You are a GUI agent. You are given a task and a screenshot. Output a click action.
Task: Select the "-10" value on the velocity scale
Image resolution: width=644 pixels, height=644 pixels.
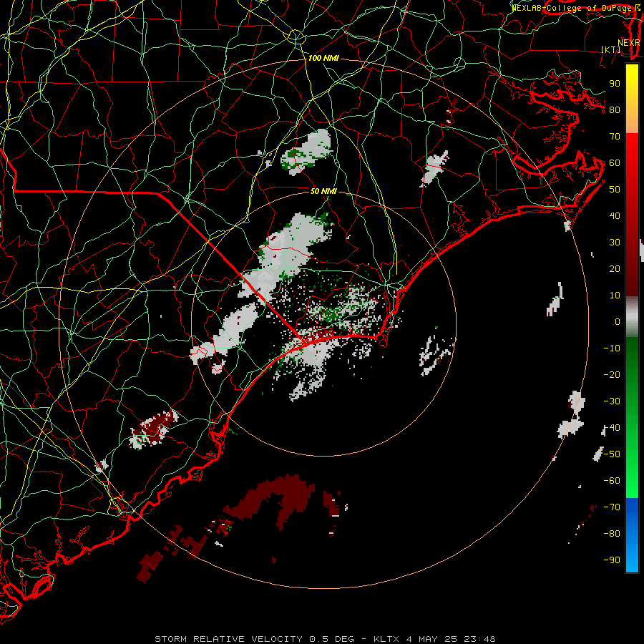pos(612,348)
